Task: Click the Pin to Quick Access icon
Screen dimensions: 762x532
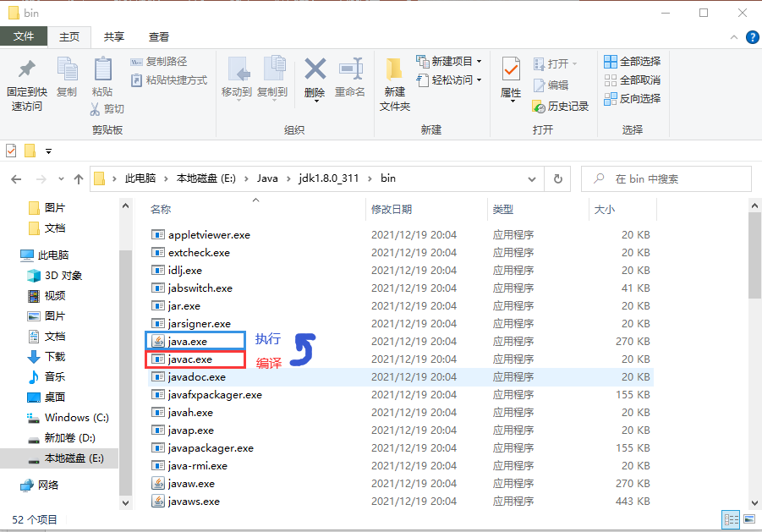Action: point(27,69)
